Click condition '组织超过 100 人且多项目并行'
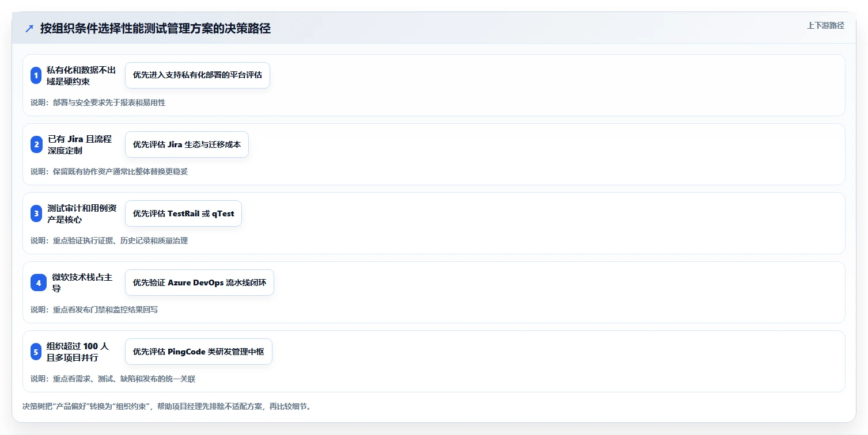 78,352
